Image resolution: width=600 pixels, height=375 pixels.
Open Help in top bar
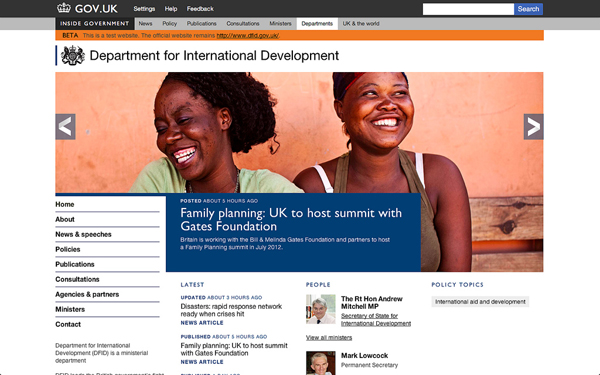click(x=171, y=9)
